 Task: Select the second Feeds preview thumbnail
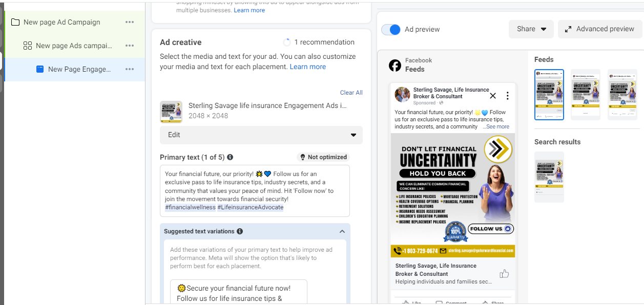(586, 95)
